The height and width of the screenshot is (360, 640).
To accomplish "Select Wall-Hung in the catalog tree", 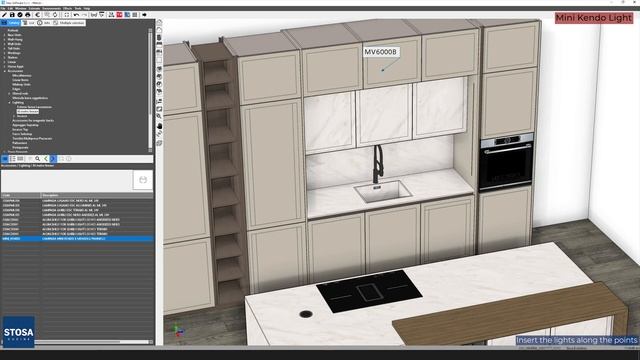I will (15, 40).
